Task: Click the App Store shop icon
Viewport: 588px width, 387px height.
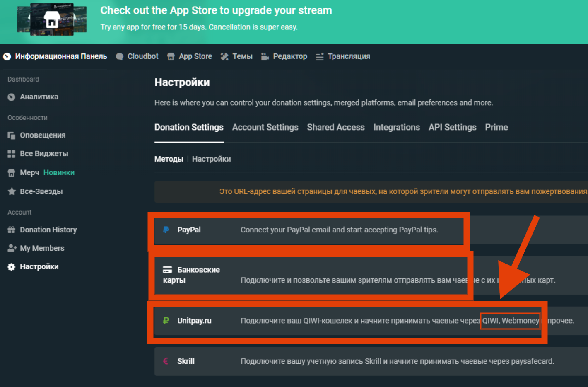Action: [171, 56]
